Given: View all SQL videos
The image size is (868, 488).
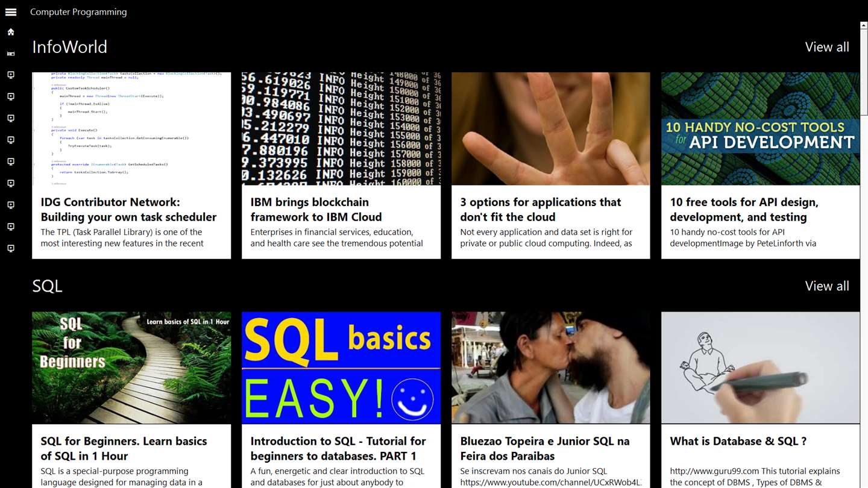Looking at the screenshot, I should [827, 286].
